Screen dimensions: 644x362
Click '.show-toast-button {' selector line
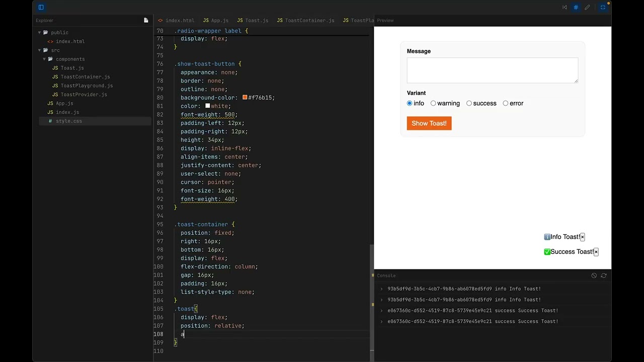click(x=208, y=64)
